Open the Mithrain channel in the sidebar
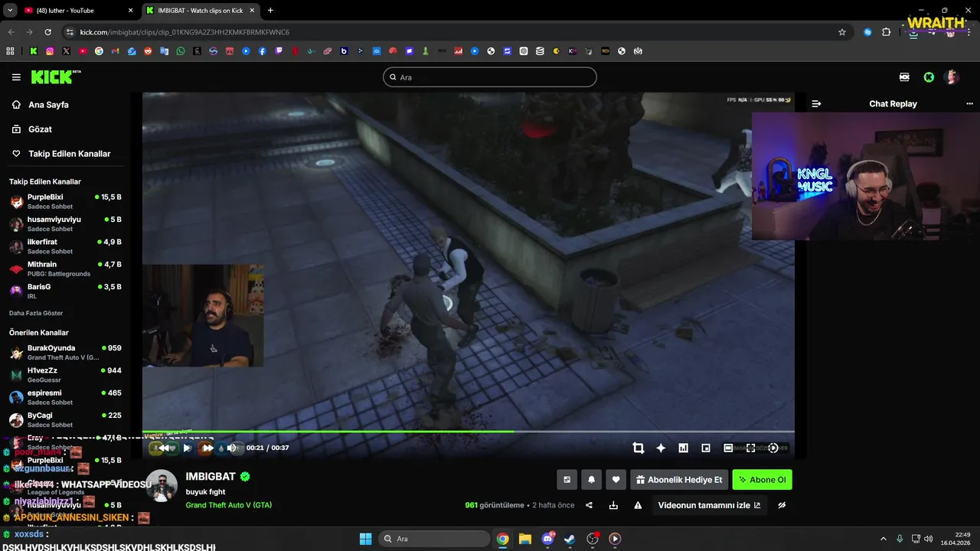The image size is (980, 551). (64, 269)
